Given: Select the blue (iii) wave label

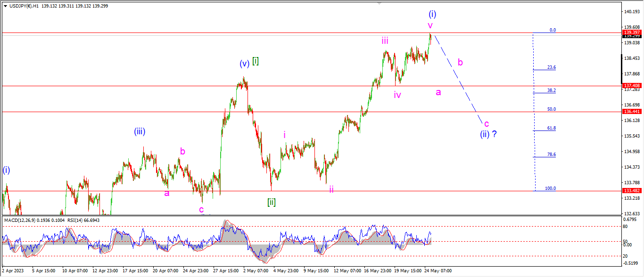Looking at the screenshot, I should click(x=139, y=131).
